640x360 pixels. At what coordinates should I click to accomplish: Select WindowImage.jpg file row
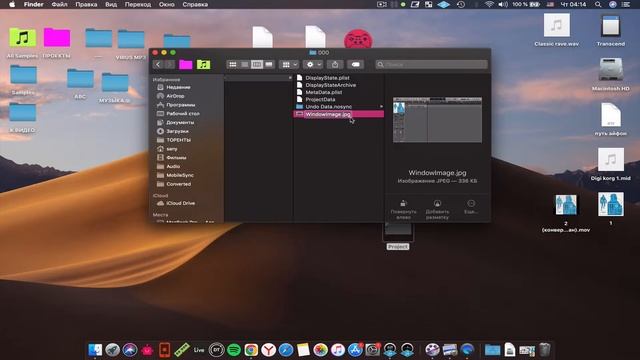(339, 114)
